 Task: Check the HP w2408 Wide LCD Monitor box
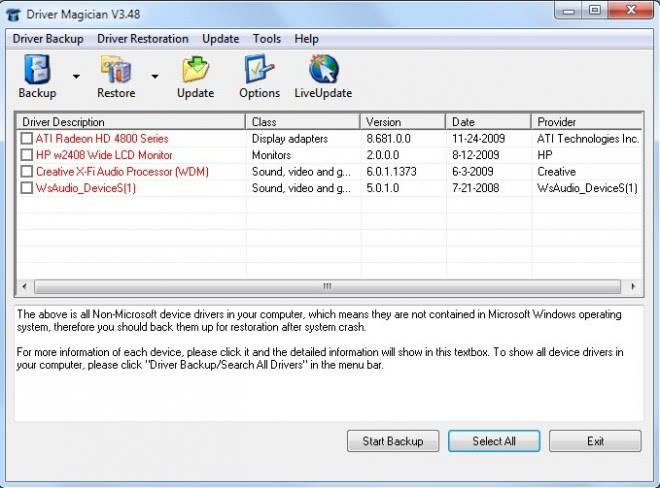(x=26, y=155)
